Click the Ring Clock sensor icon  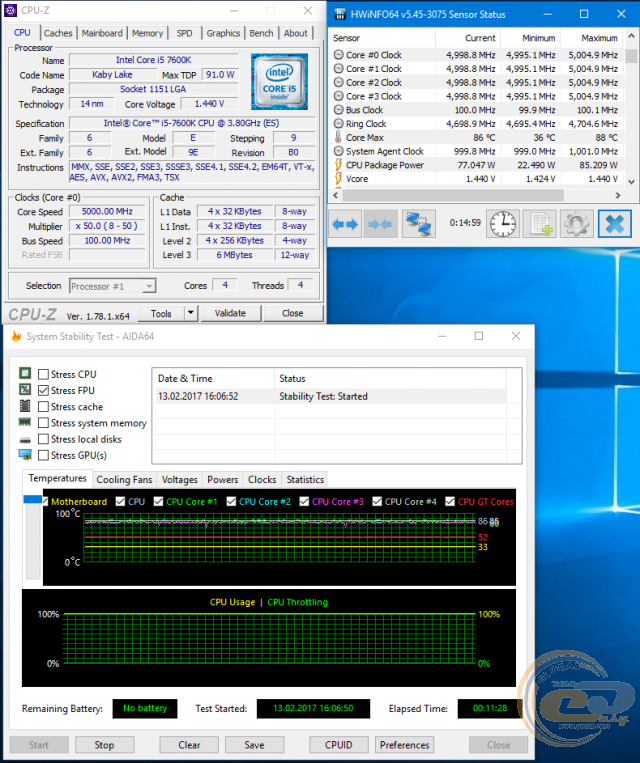click(x=338, y=124)
